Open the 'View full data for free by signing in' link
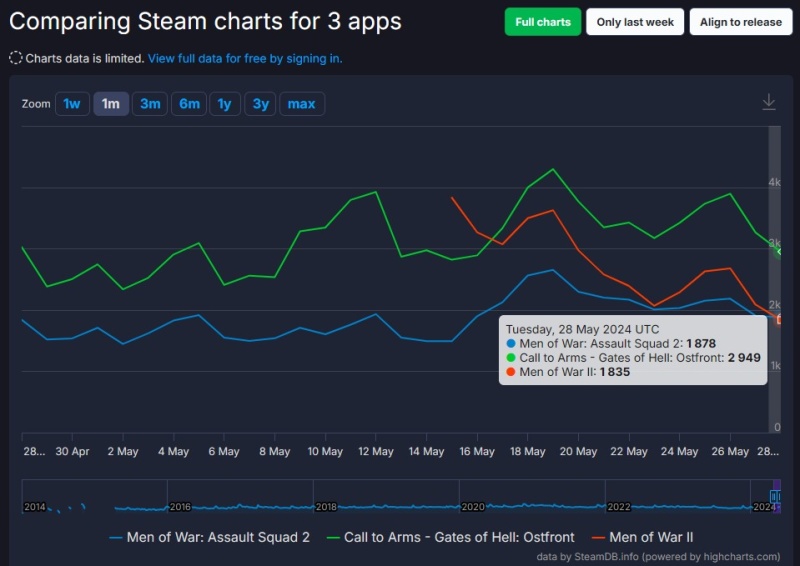The height and width of the screenshot is (566, 800). (x=245, y=59)
